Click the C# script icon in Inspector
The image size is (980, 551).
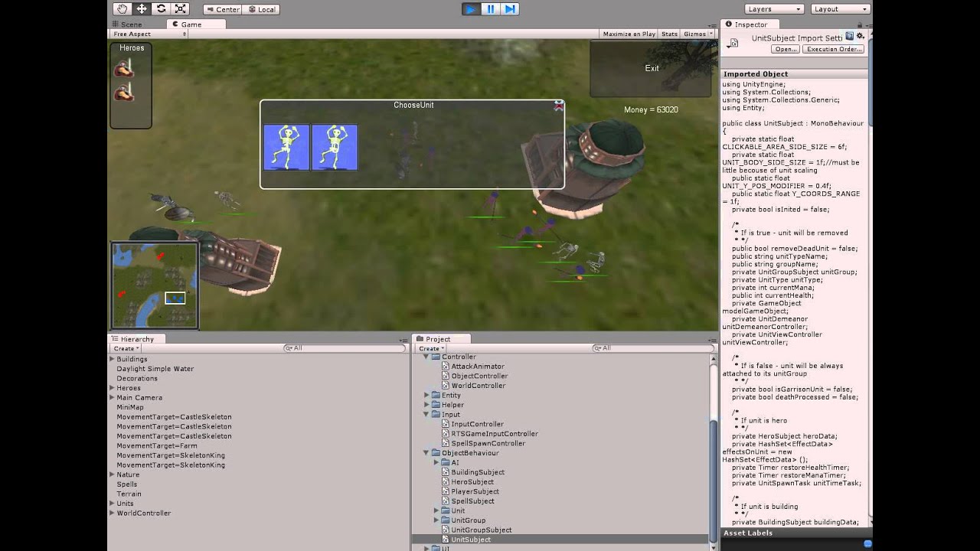tap(733, 43)
